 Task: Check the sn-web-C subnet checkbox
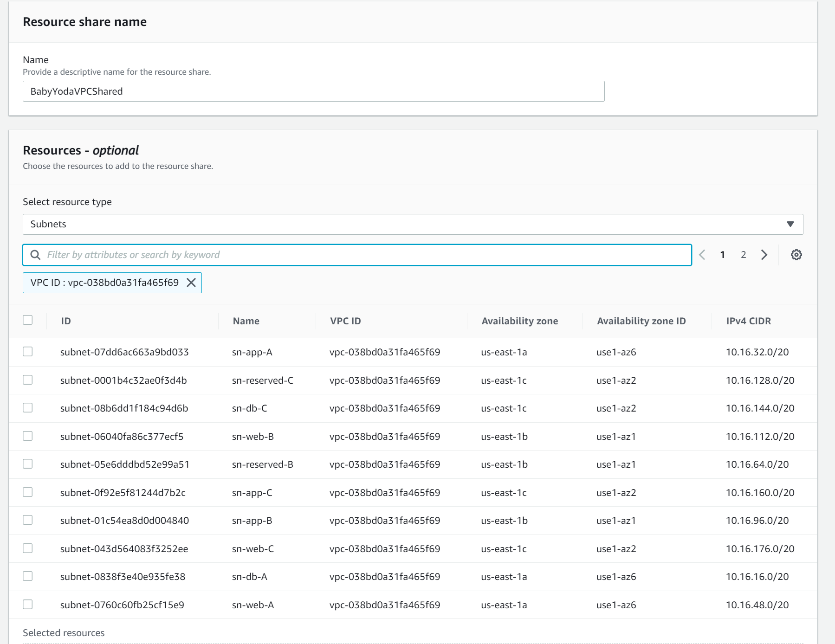coord(28,548)
